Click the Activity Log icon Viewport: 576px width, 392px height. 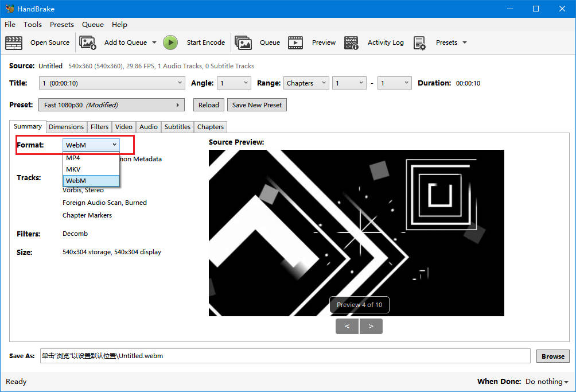351,42
